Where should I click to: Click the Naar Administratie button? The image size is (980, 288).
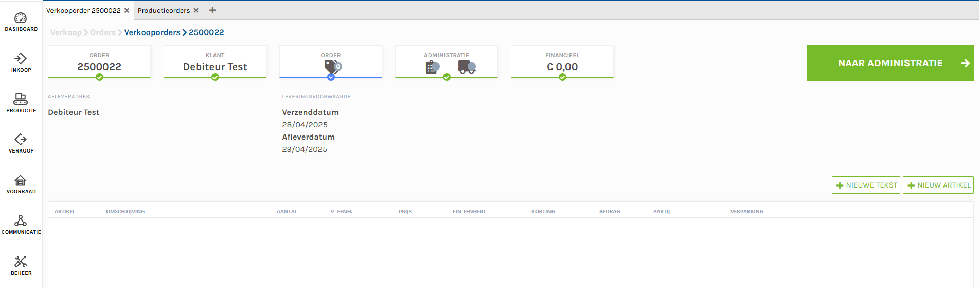pos(890,63)
